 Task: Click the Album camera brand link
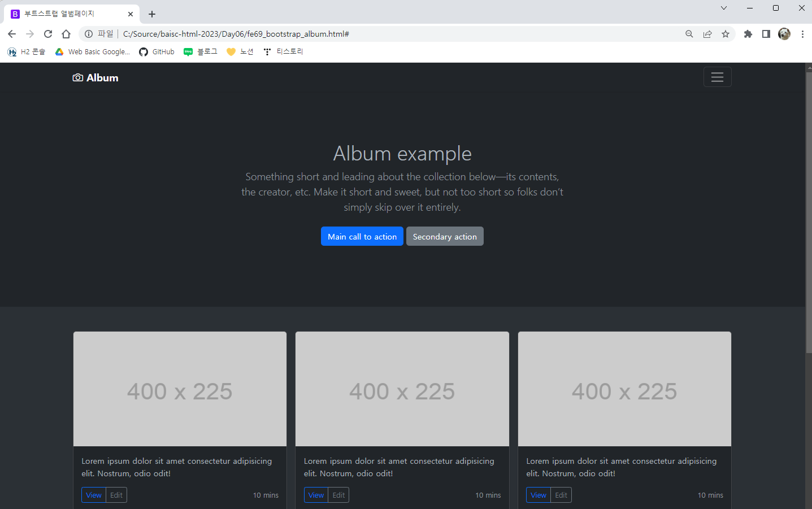95,78
